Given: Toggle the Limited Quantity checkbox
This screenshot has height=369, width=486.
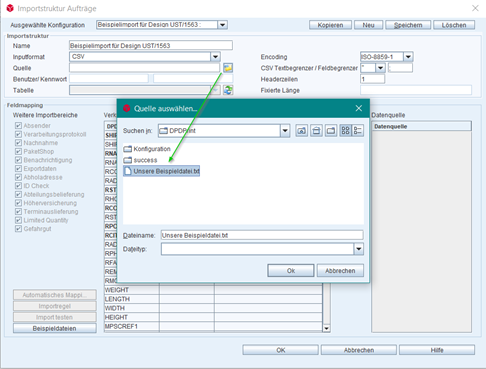Looking at the screenshot, I should 18,220.
